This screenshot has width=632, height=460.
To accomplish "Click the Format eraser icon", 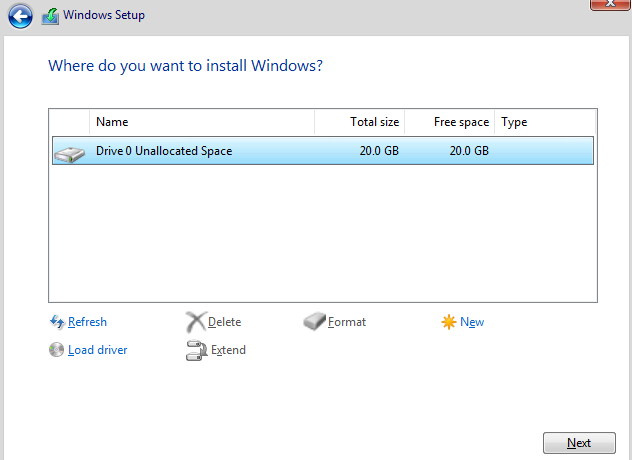I will 314,321.
